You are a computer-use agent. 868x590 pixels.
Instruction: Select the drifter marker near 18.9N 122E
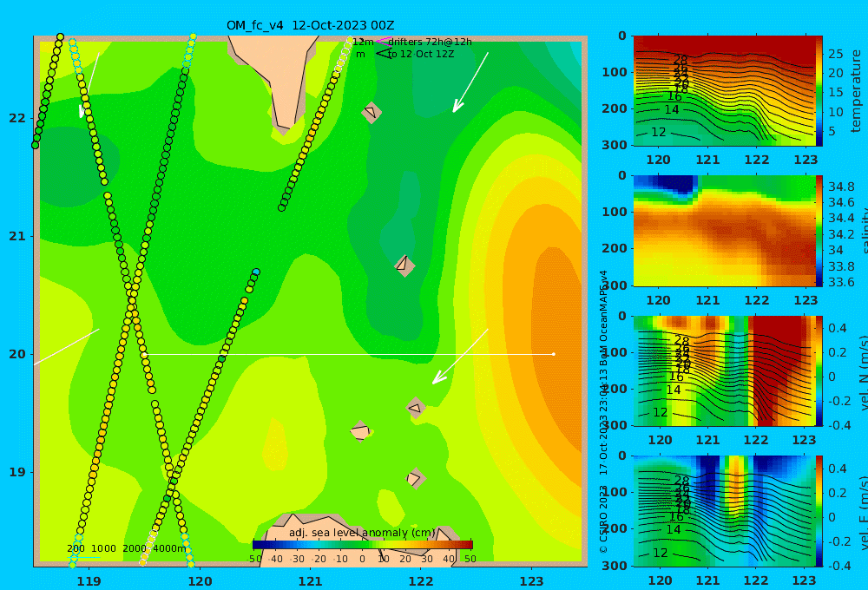tap(415, 478)
